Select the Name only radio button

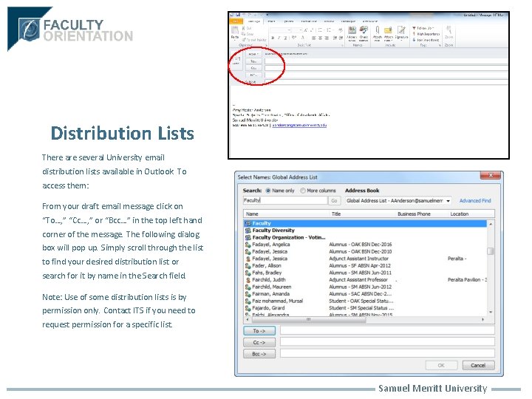pyautogui.click(x=268, y=191)
